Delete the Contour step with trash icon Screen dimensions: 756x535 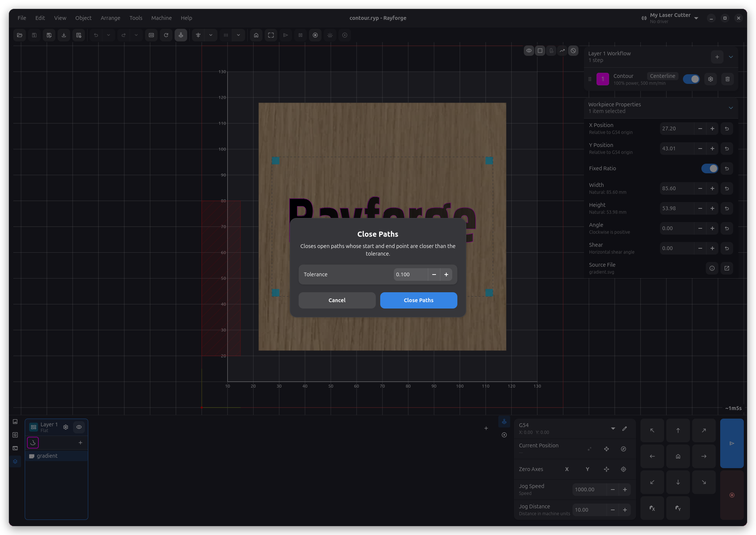point(728,79)
